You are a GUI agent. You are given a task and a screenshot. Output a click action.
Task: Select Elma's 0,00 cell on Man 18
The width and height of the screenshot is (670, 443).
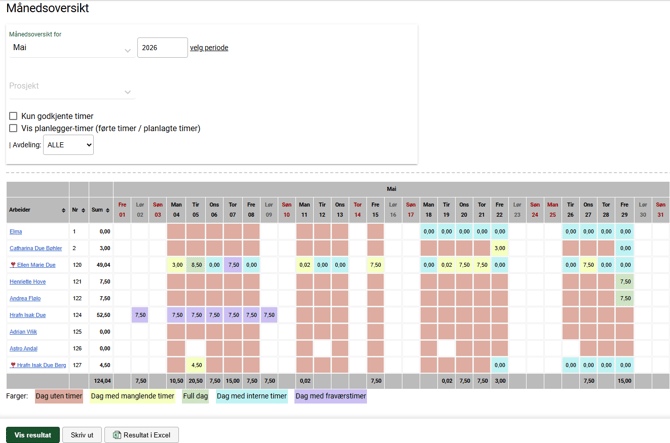click(429, 232)
